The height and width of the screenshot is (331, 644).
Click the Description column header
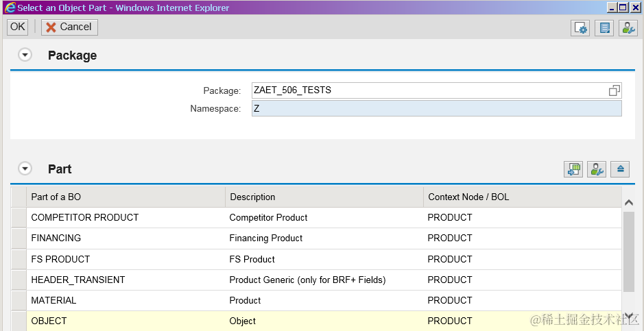pyautogui.click(x=324, y=197)
